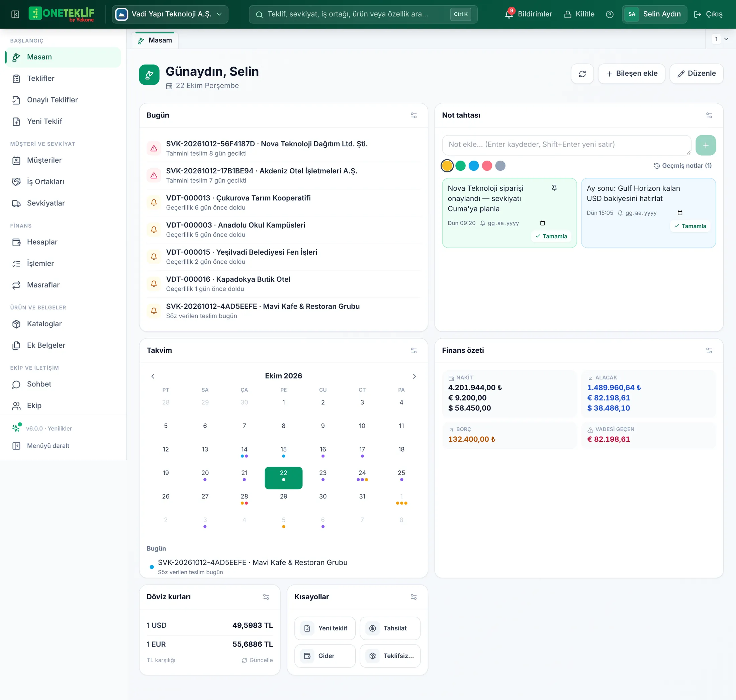Image resolution: width=736 pixels, height=700 pixels.
Task: Expand Geçmiş notlar (1) history
Action: click(x=683, y=166)
